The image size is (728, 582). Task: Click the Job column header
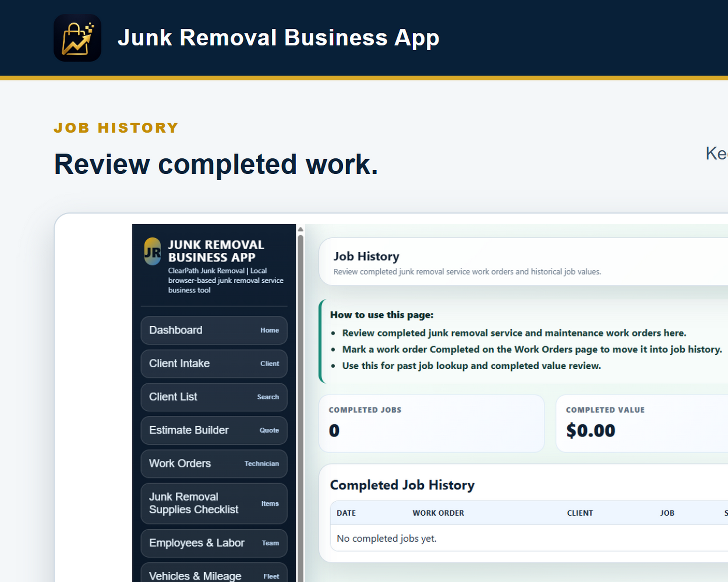[x=667, y=513]
